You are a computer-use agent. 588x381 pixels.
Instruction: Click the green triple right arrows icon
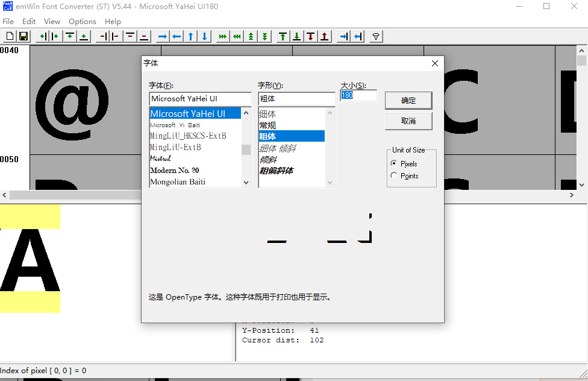223,36
